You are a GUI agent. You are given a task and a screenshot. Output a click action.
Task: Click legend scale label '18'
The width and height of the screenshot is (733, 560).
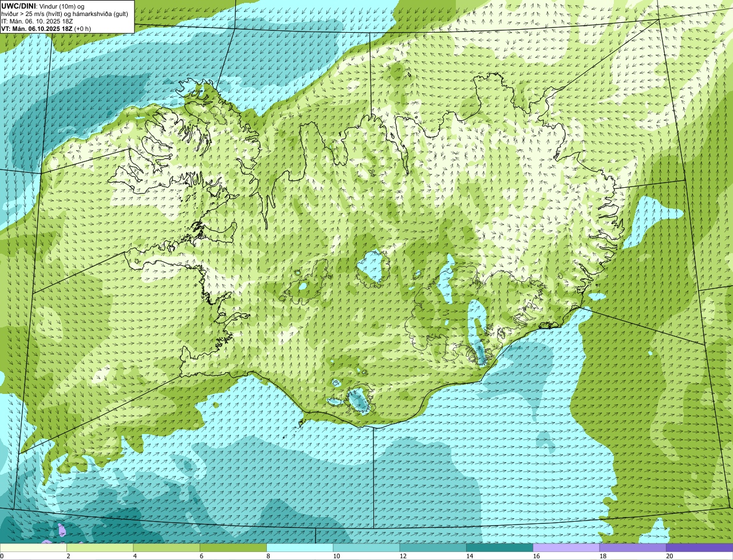(602, 556)
